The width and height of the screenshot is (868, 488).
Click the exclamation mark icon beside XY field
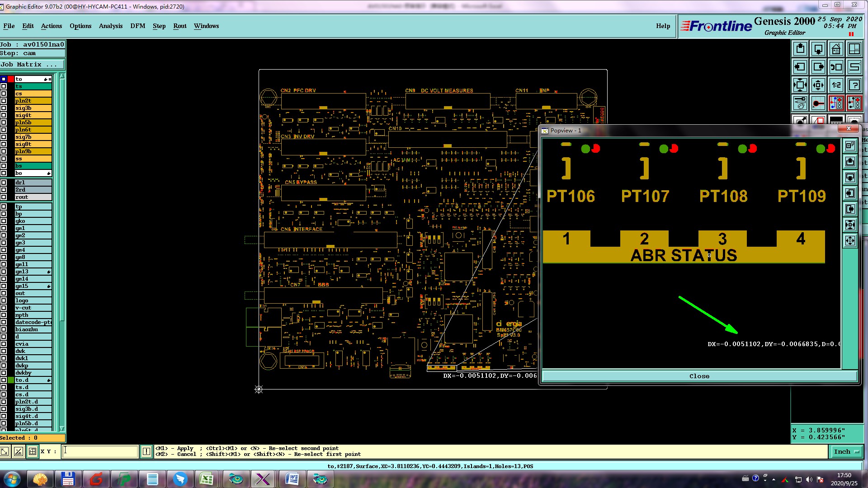[146, 451]
